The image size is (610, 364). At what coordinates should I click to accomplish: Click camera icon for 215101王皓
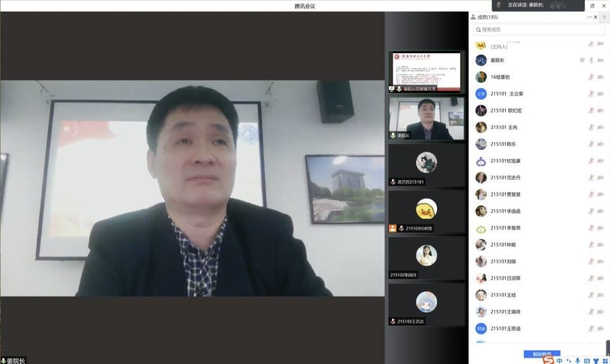pos(600,295)
